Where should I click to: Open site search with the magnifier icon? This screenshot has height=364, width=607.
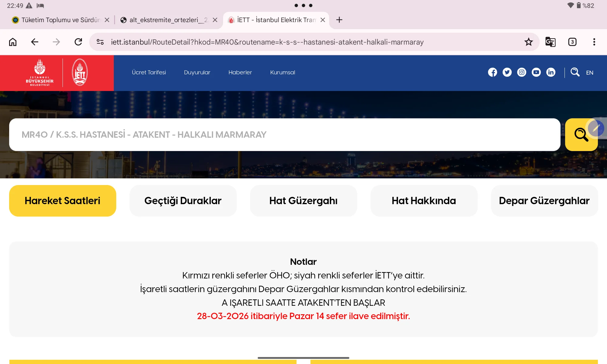(x=575, y=72)
